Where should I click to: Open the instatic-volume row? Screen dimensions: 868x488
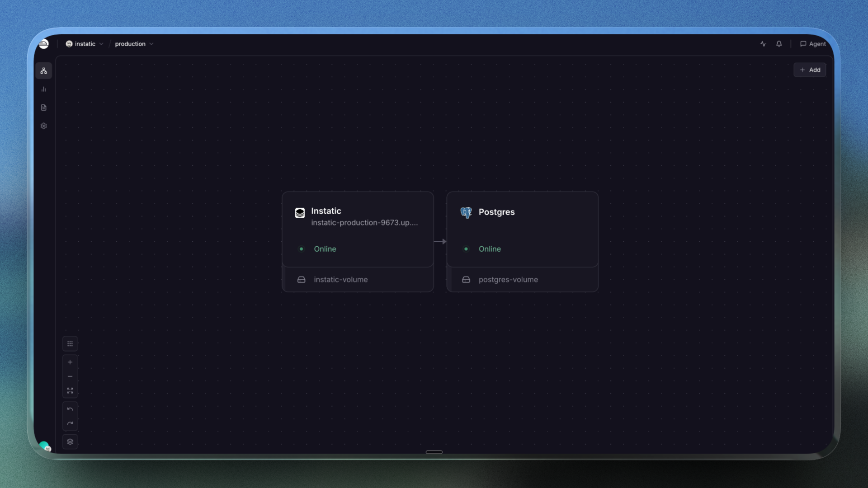click(358, 280)
